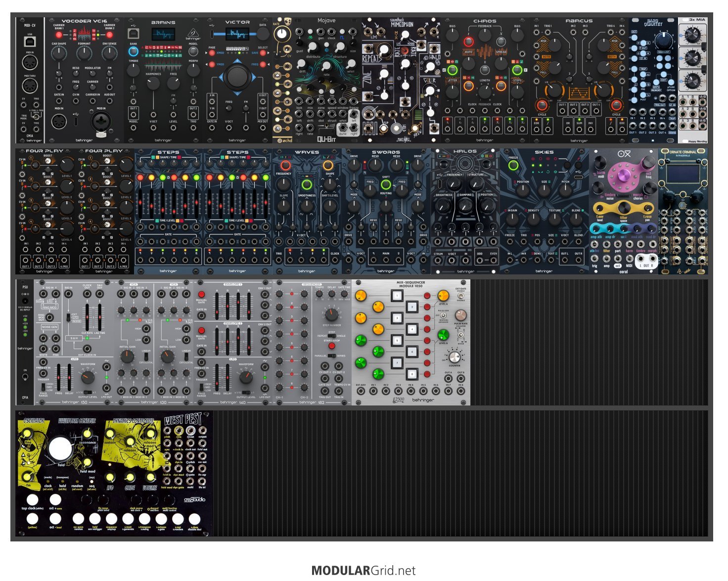Click the structure knob on Mojave

[340, 47]
